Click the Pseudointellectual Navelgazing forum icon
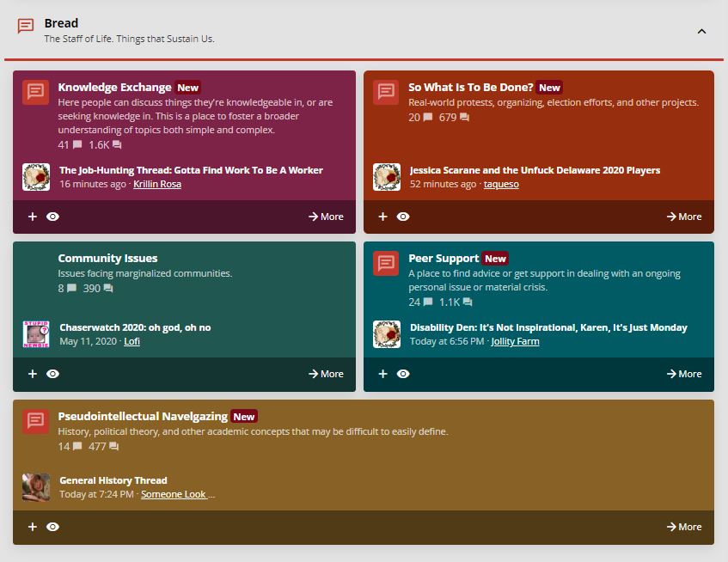The height and width of the screenshot is (562, 728). pyautogui.click(x=36, y=421)
